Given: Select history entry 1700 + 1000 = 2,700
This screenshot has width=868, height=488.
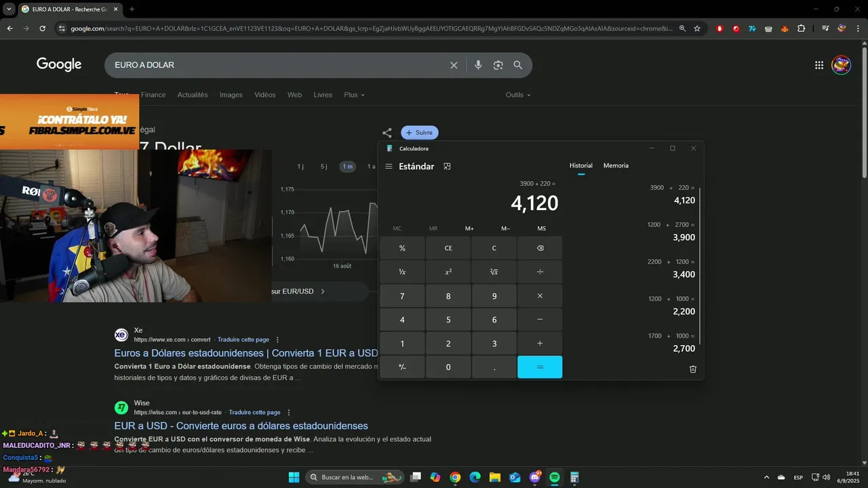Looking at the screenshot, I should click(x=672, y=342).
